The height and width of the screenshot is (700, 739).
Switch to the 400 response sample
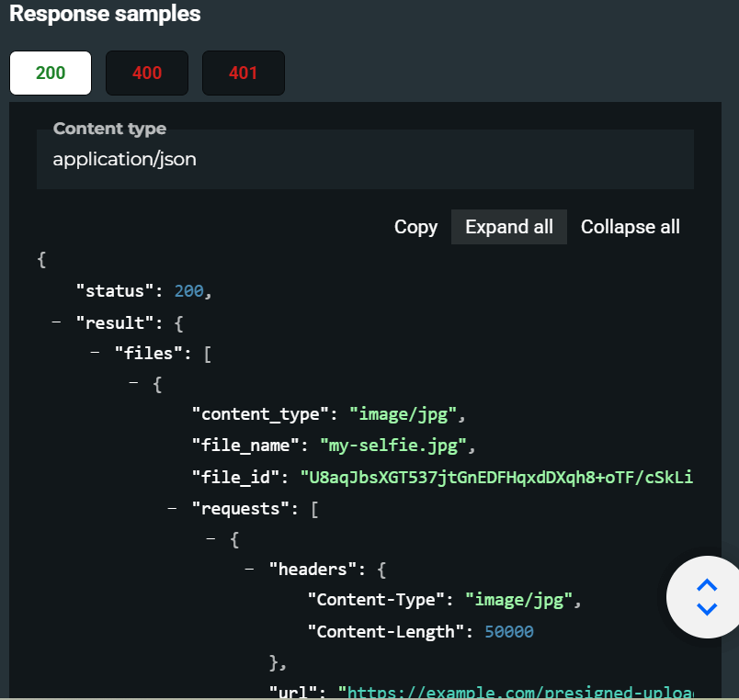[147, 73]
